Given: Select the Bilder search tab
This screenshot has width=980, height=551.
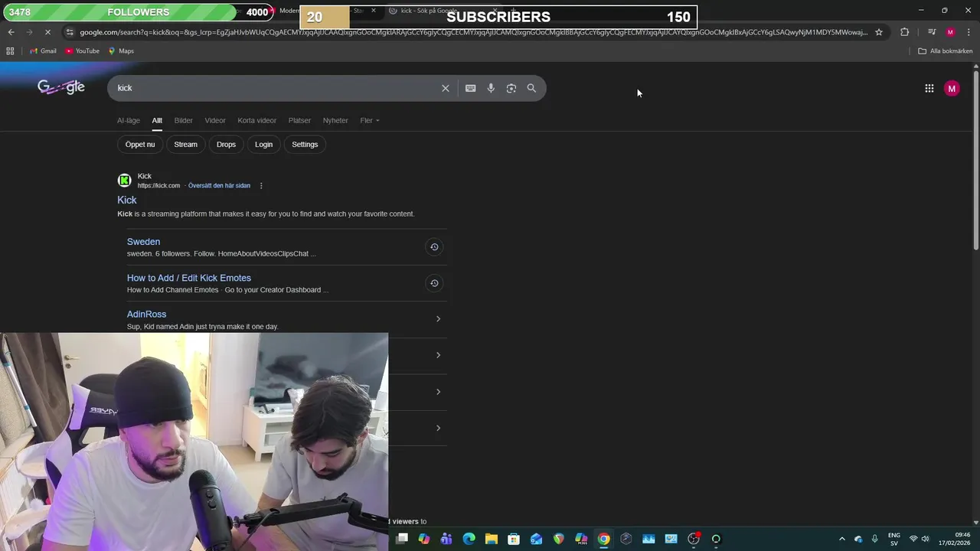Looking at the screenshot, I should click(x=184, y=120).
